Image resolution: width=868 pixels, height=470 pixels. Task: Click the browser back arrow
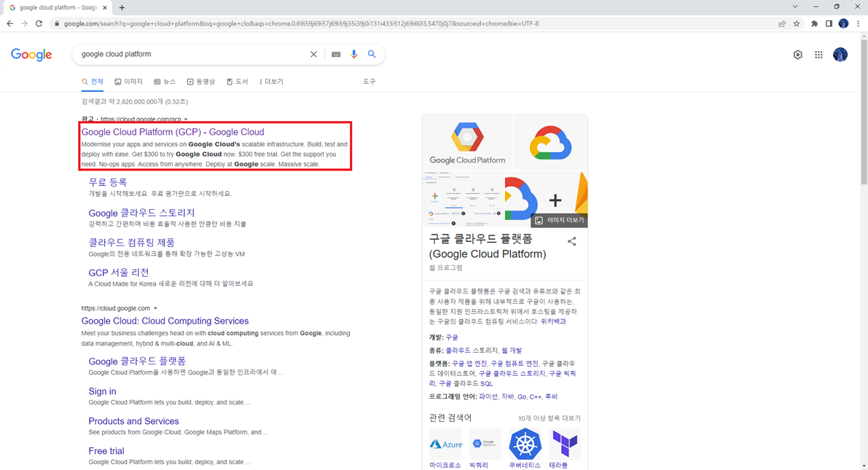[x=10, y=24]
